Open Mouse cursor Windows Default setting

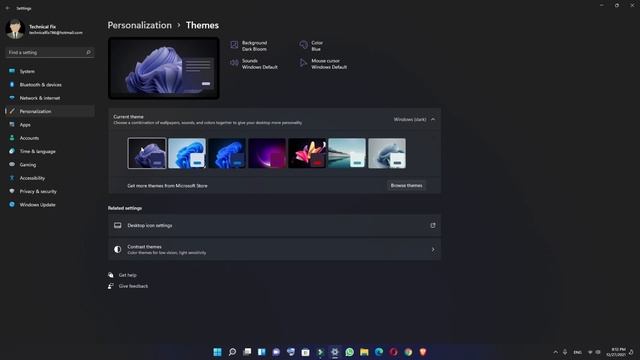coord(323,64)
